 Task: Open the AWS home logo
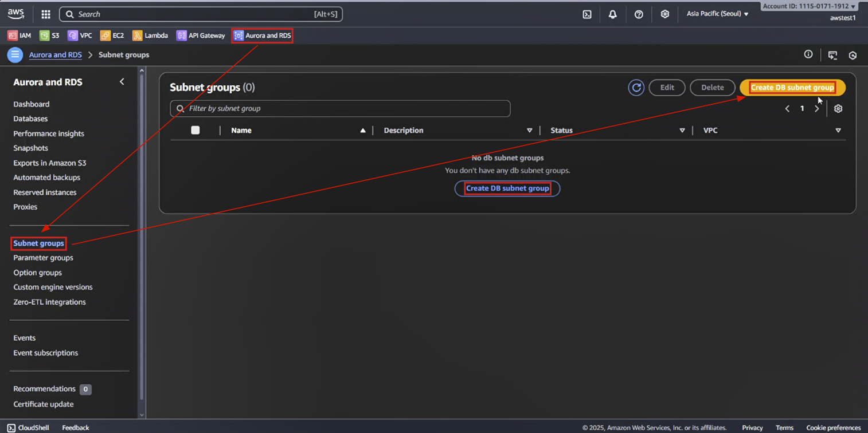tap(16, 14)
